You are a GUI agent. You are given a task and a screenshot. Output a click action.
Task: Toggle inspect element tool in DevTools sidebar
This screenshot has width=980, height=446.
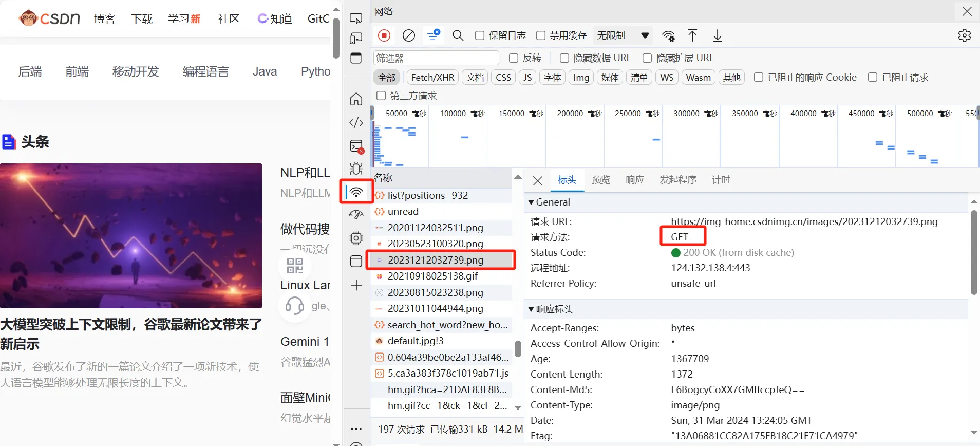356,18
